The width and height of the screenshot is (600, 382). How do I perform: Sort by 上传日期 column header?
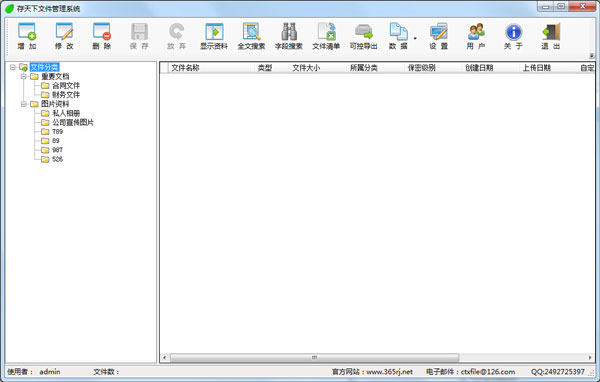tap(548, 68)
